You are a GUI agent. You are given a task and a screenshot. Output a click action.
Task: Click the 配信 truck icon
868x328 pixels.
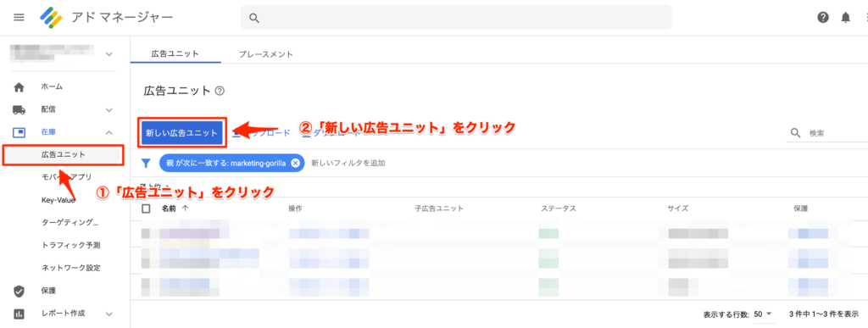[x=19, y=109]
